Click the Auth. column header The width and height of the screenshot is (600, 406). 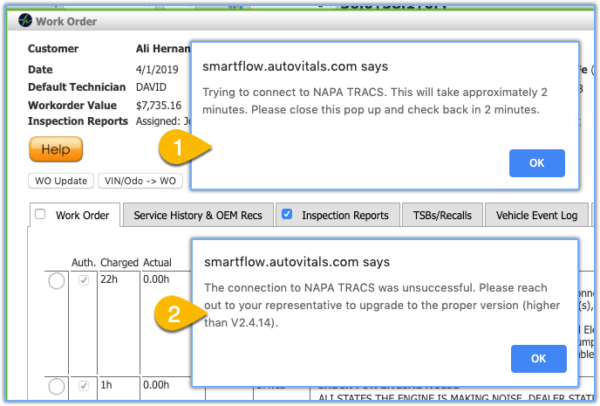(x=83, y=263)
